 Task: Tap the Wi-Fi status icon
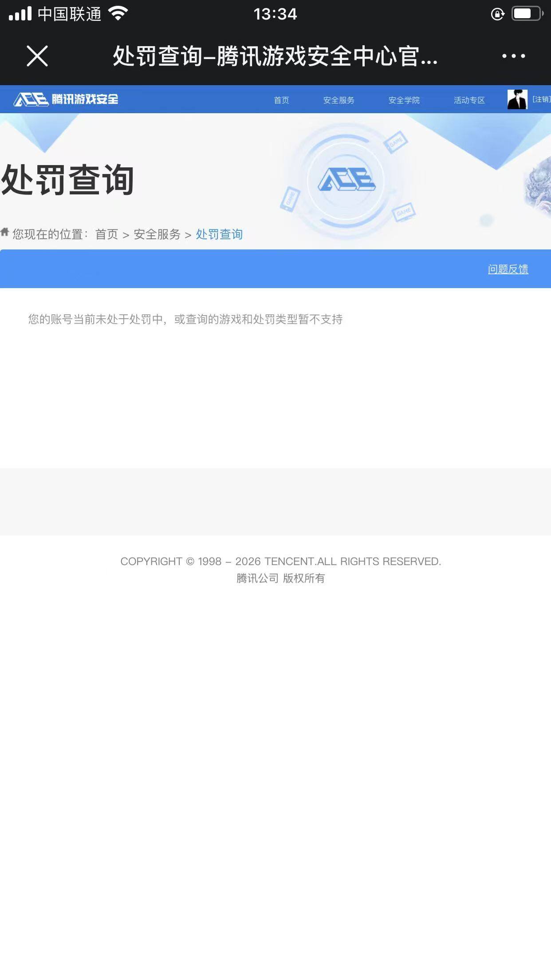point(118,13)
